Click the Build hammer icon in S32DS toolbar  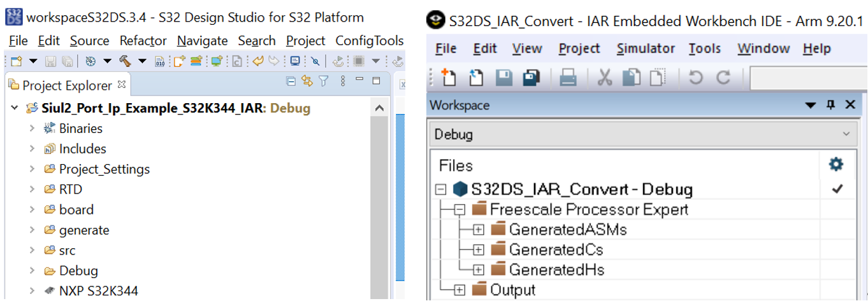[x=125, y=61]
